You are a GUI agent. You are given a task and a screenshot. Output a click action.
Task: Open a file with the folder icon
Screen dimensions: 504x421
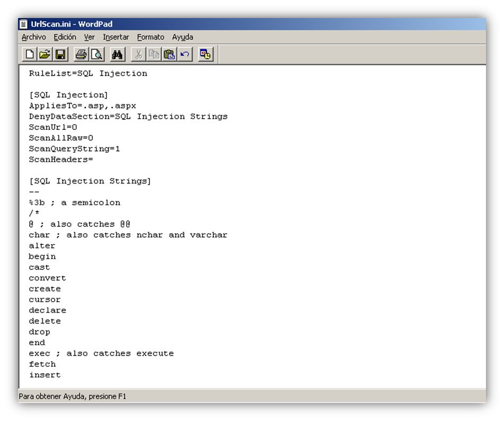coord(45,55)
